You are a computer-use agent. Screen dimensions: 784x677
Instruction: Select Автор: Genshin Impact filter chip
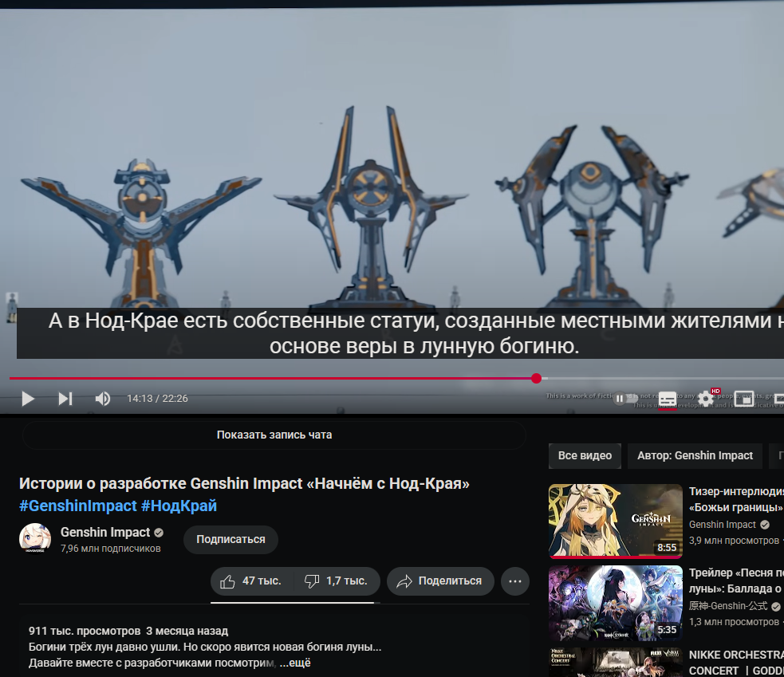(695, 455)
